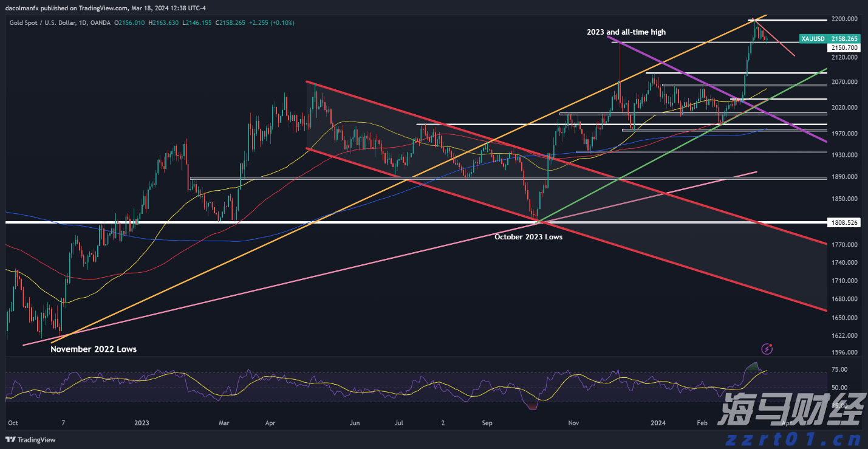Click the 2023 and all-time high annotation
The height and width of the screenshot is (449, 868).
pyautogui.click(x=626, y=32)
